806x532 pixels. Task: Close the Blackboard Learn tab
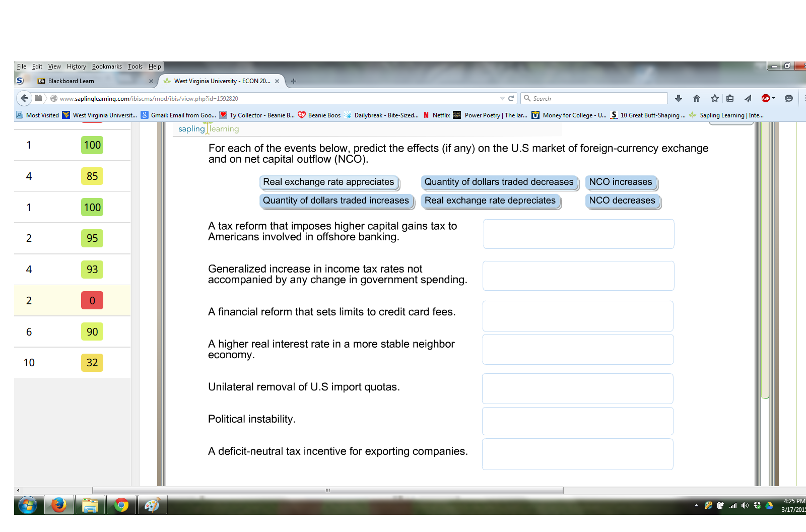151,81
